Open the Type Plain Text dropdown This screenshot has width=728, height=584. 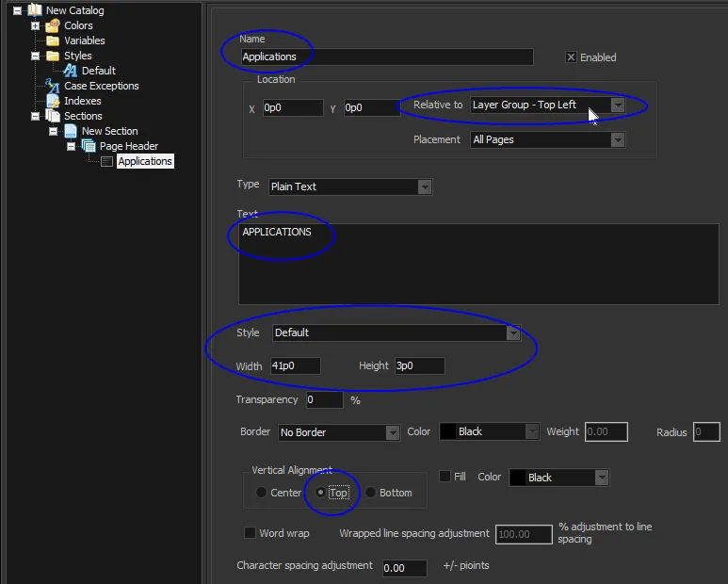(424, 187)
